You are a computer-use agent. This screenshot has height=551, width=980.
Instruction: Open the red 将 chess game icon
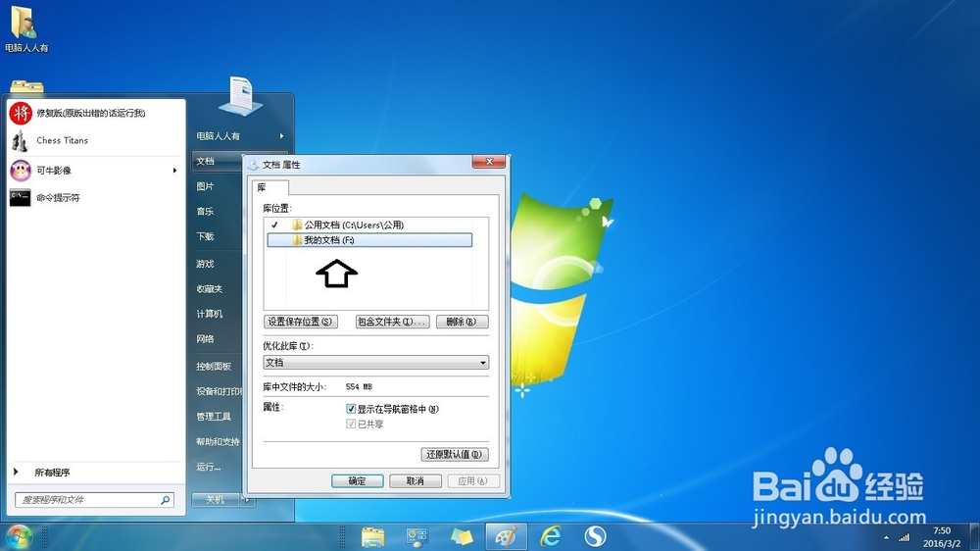[x=21, y=113]
